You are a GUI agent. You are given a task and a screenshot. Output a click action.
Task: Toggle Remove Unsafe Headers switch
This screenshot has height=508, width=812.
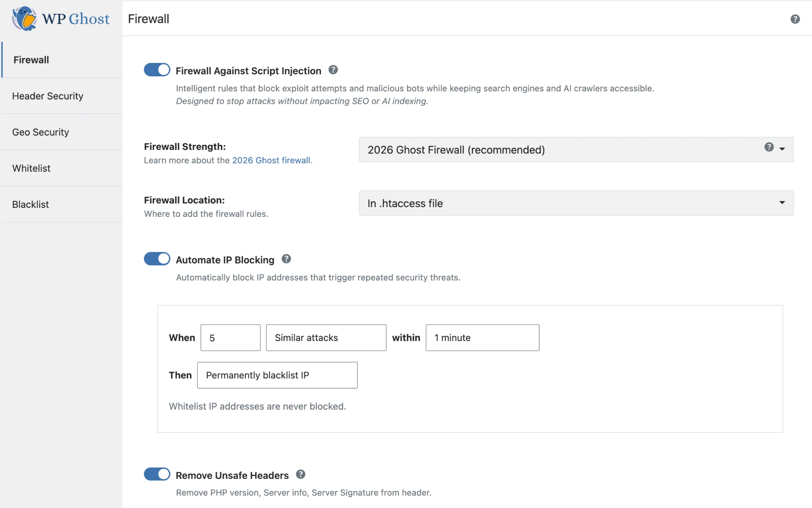(x=157, y=474)
